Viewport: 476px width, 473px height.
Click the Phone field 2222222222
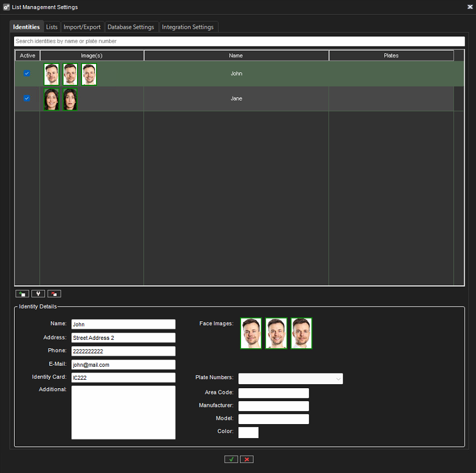tap(123, 351)
